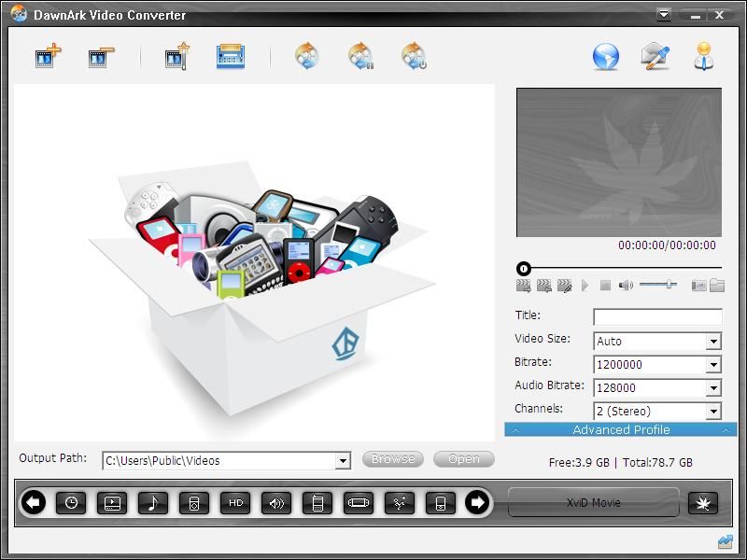The height and width of the screenshot is (560, 747).
Task: Click the edit clip clapperboard pencil icon
Action: 565,286
